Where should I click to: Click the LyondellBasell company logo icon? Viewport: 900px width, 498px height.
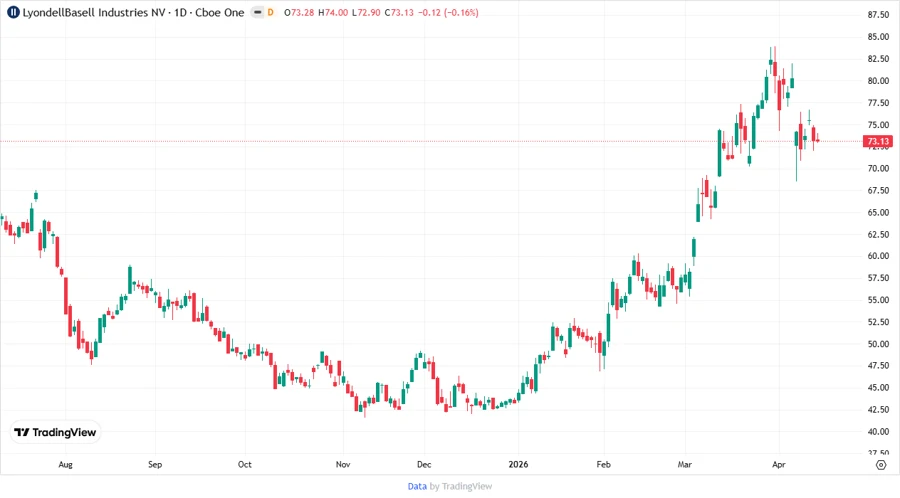click(13, 12)
